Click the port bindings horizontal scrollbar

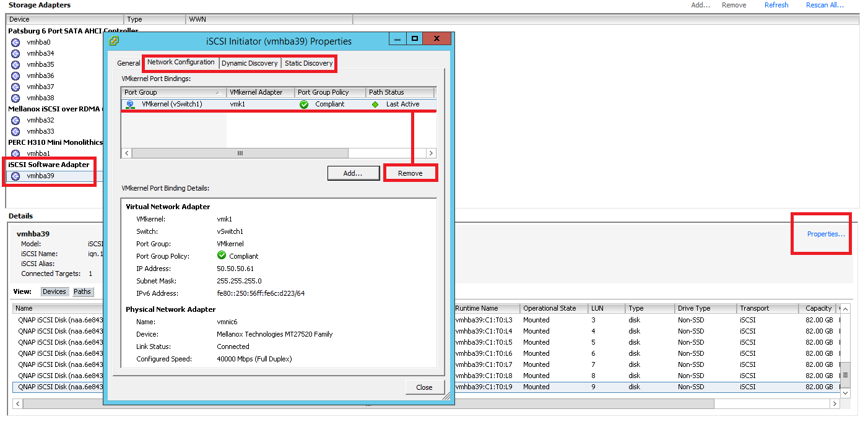[240, 153]
